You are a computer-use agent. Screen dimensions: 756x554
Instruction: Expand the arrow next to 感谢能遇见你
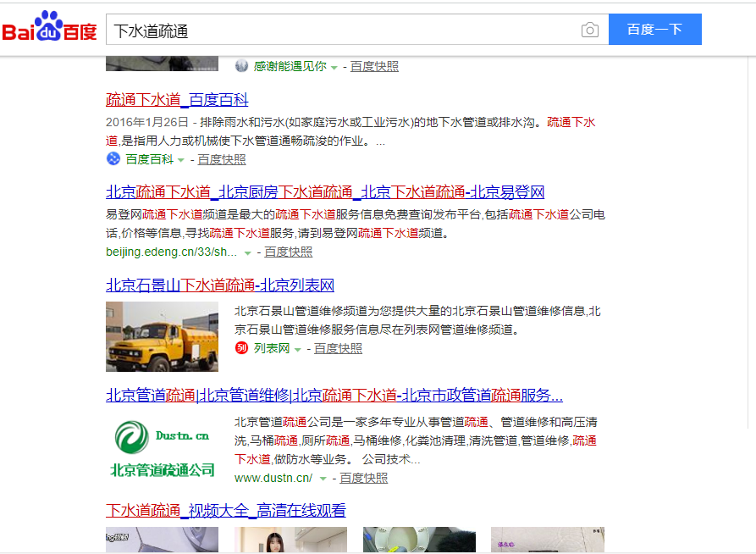[334, 67]
